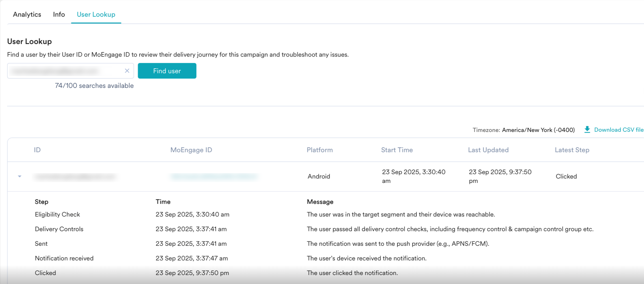The image size is (644, 284).
Task: Click the Platform column header
Action: point(319,150)
